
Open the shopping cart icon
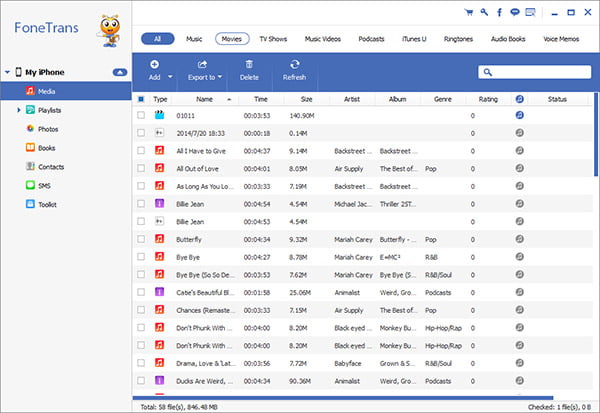click(x=468, y=12)
